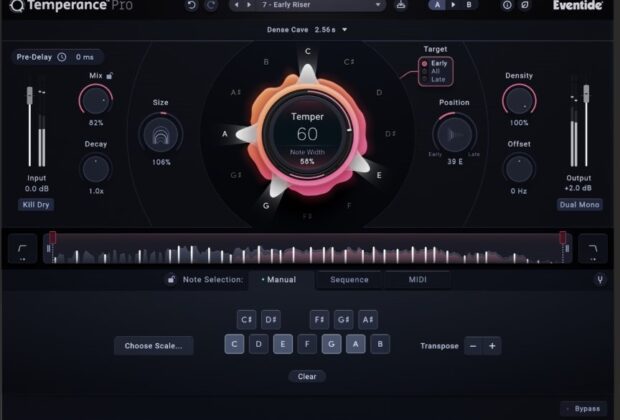Toggle the Mix lock icon
Image resolution: width=620 pixels, height=420 pixels.
point(110,75)
